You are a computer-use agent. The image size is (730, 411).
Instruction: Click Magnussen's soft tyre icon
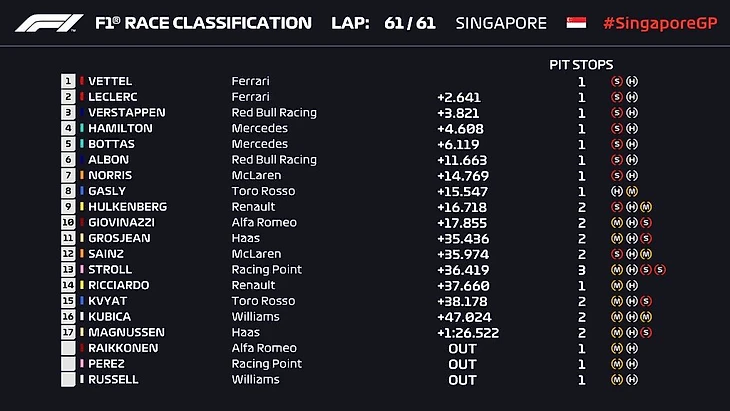[x=646, y=332]
